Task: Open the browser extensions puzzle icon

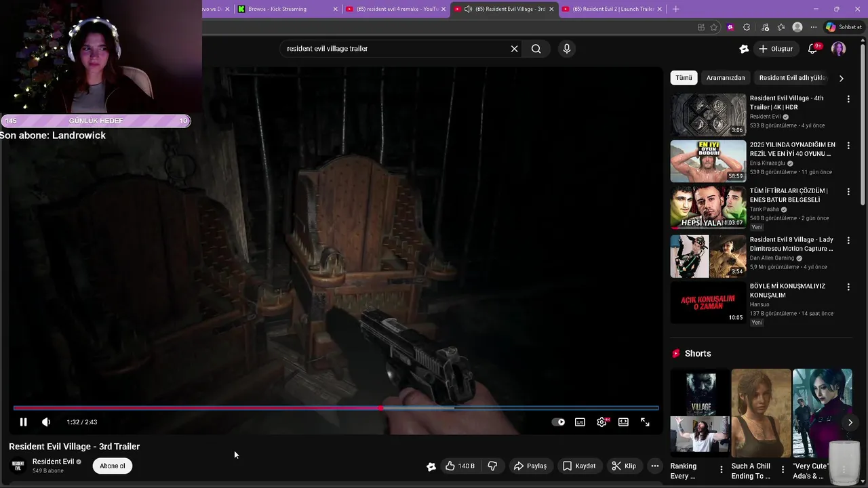Action: tap(747, 27)
